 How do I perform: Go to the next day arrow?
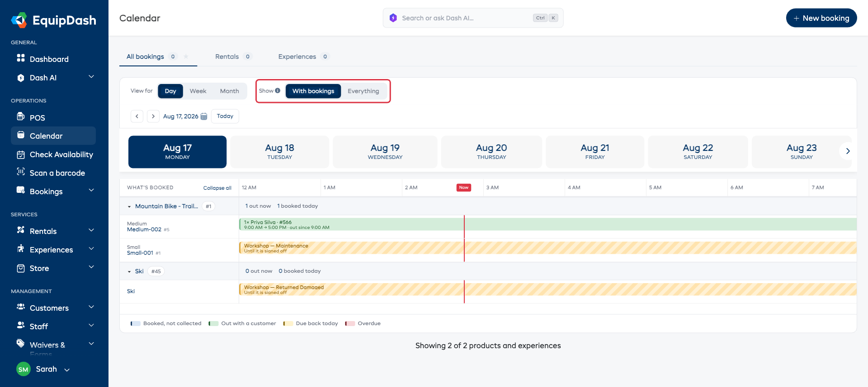[153, 117]
